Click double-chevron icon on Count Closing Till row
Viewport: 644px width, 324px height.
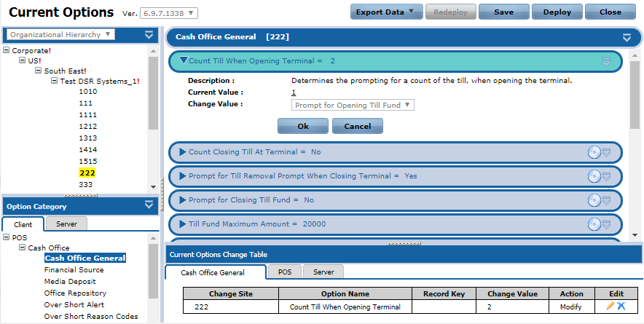[607, 153]
